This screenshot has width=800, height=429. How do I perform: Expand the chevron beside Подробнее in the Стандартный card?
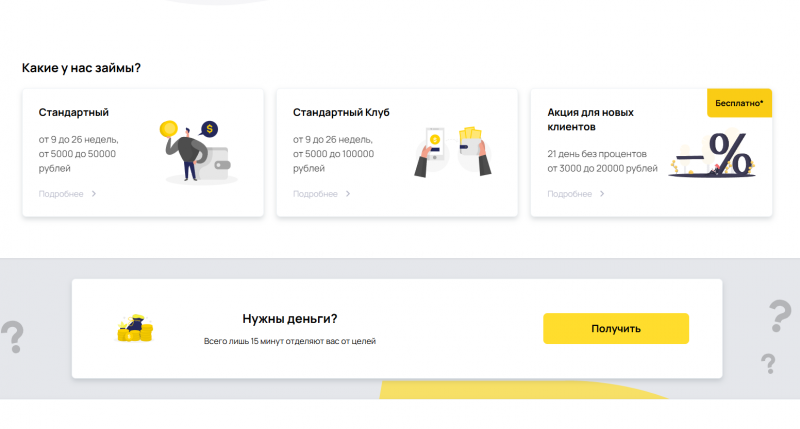point(94,194)
